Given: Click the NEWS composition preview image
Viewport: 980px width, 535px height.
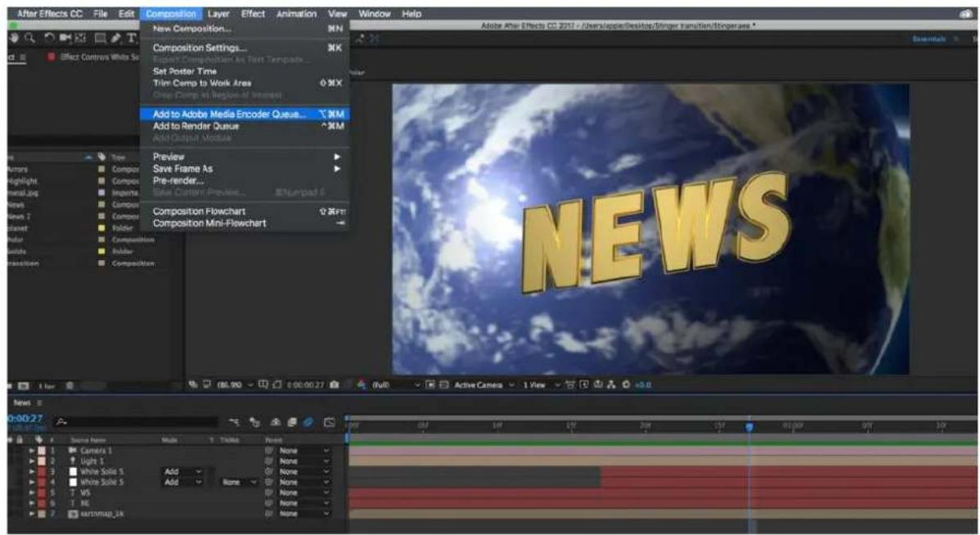Looking at the screenshot, I should 650,229.
